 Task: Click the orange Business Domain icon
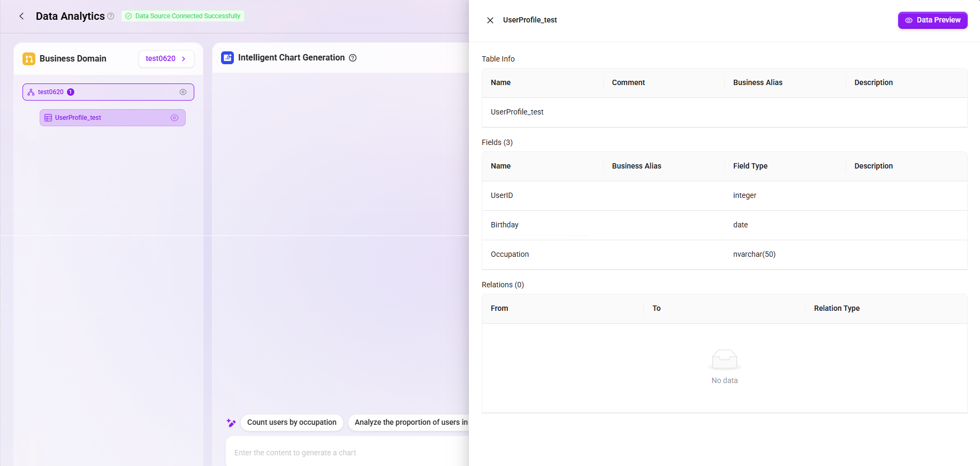[29, 59]
